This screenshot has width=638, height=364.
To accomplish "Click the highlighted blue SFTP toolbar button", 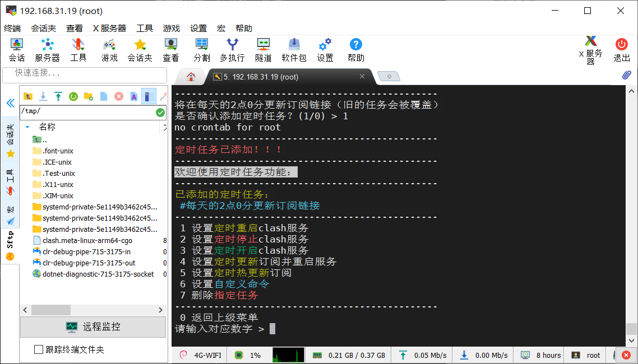I will [149, 96].
